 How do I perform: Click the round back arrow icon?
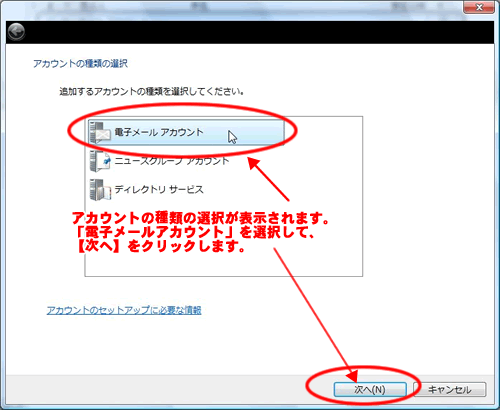pyautogui.click(x=16, y=32)
